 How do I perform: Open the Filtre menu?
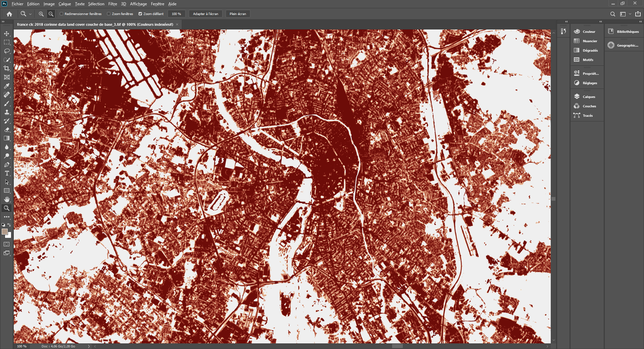point(113,4)
